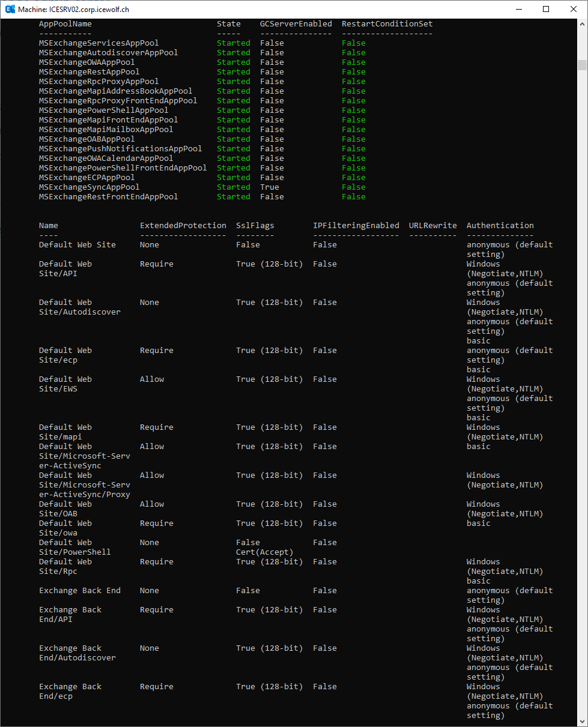Screen dimensions: 588x727
Task: Click the scrollbar down arrow
Action: (x=582, y=722)
